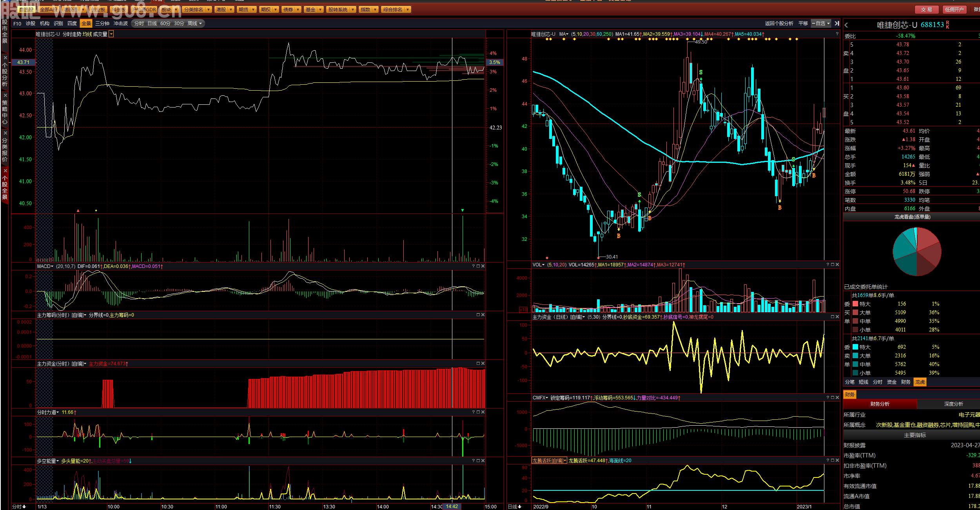Open the 财务分析 section tab
980x510 pixels.
(x=880, y=404)
